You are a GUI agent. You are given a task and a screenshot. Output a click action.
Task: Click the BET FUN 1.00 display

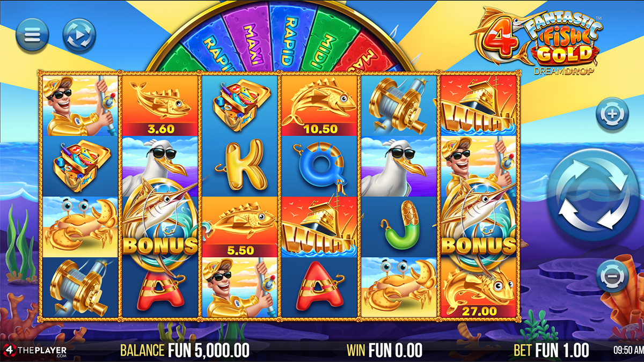(552, 350)
